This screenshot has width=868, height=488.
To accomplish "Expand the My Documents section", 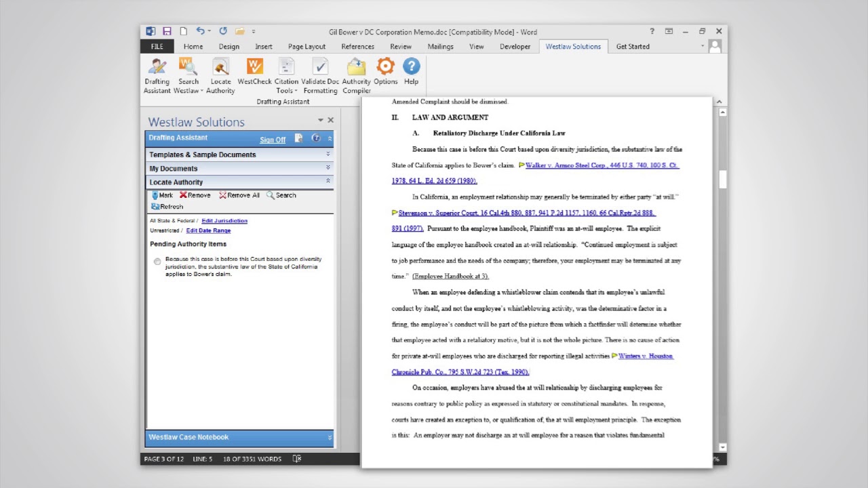I will (x=328, y=168).
